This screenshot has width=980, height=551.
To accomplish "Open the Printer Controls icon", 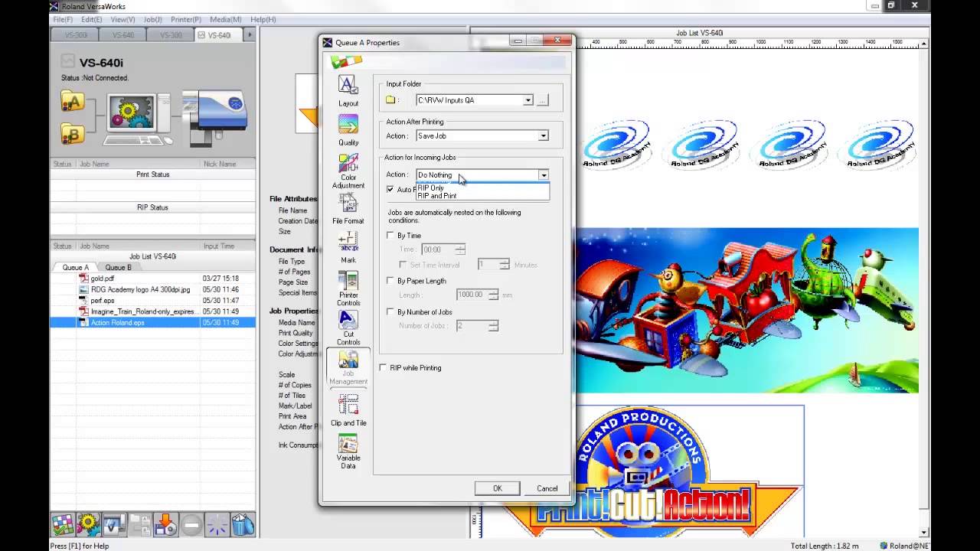I will 348,280.
